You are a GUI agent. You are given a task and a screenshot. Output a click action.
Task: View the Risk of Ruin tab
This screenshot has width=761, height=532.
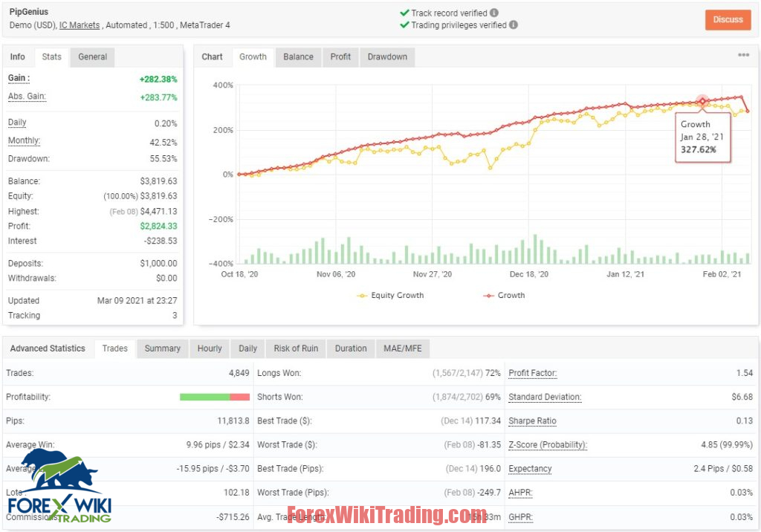(x=296, y=348)
